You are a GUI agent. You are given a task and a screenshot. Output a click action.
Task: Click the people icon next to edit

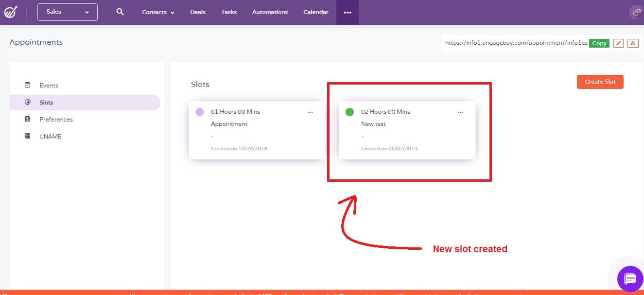[632, 43]
